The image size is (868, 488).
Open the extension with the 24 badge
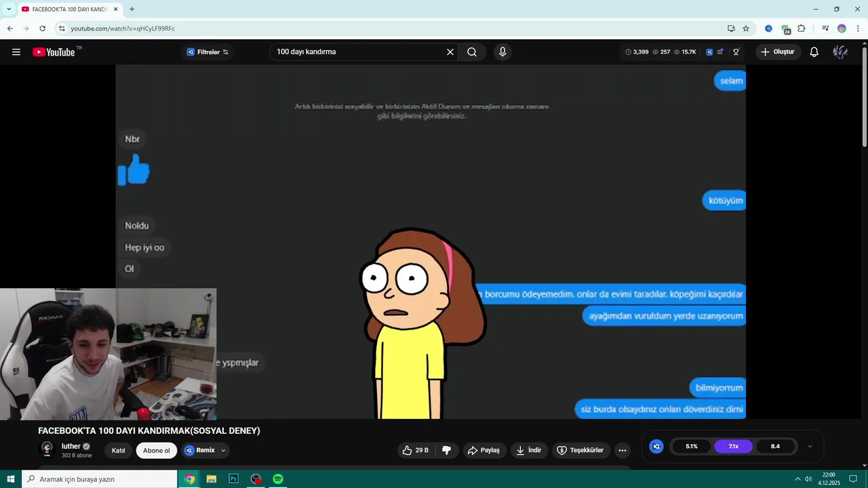785,29
